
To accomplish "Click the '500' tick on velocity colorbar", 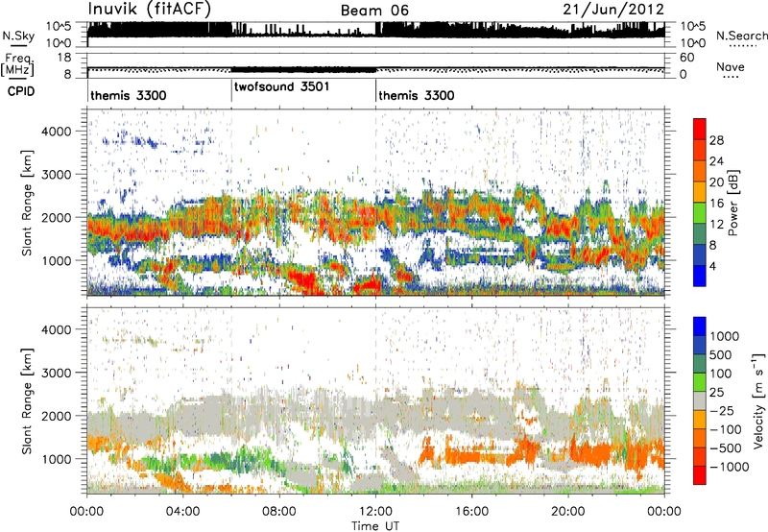I will click(720, 355).
